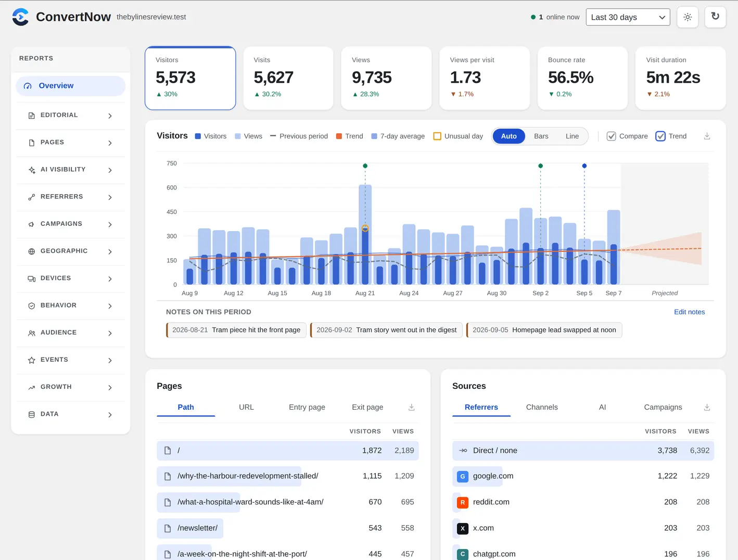The height and width of the screenshot is (560, 738).
Task: Click the x.com favicon
Action: [462, 528]
